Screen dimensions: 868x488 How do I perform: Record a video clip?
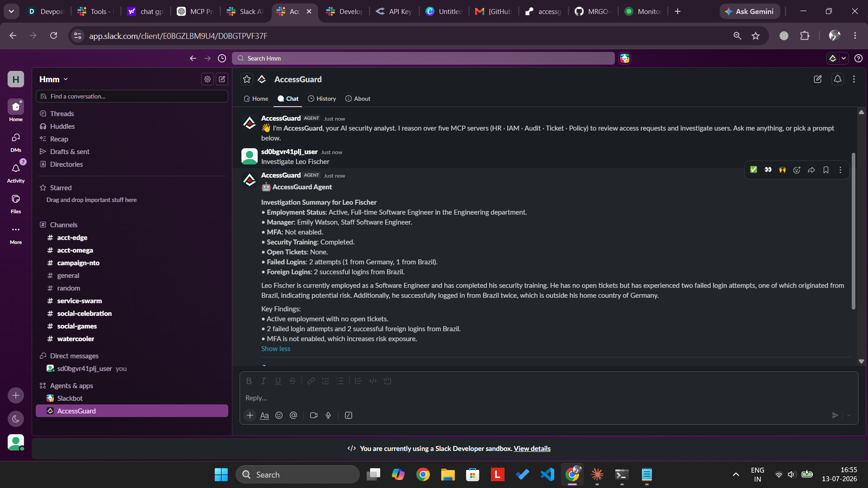[314, 415]
